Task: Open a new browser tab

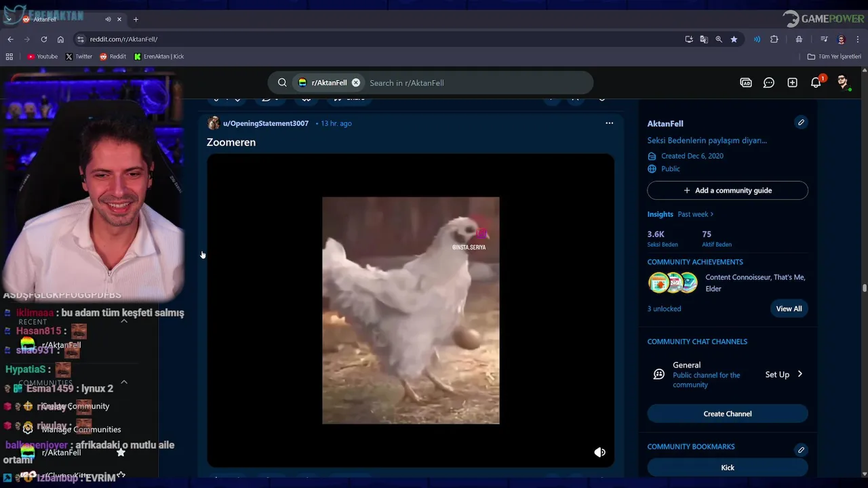Action: click(136, 19)
